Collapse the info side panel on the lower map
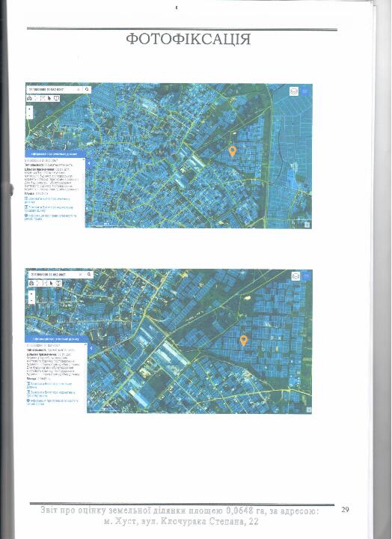 pyautogui.click(x=91, y=348)
